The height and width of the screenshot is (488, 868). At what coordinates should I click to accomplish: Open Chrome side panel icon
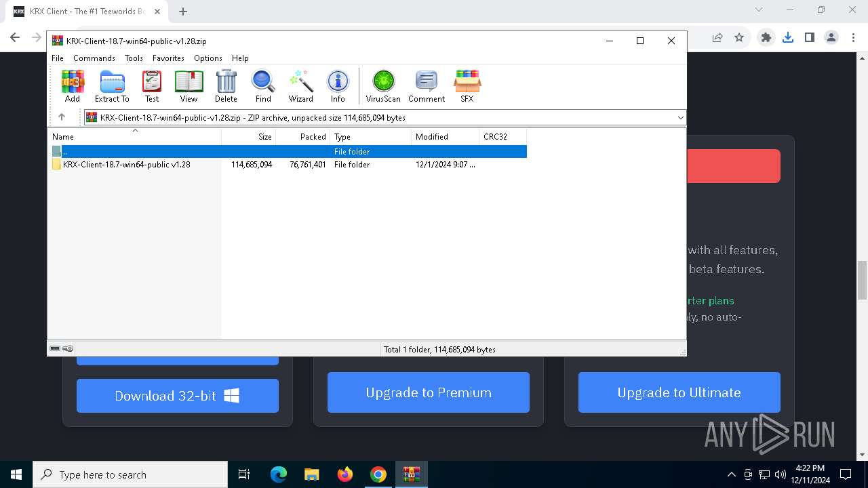809,38
